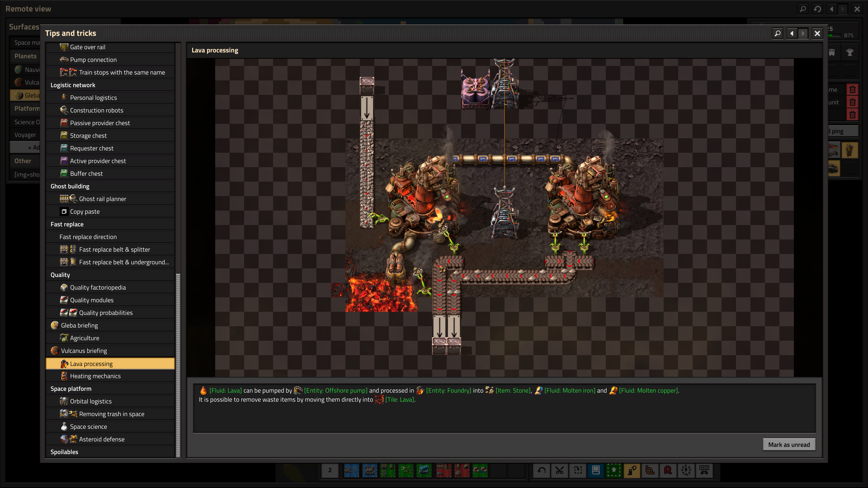
Task: Open the Logistic network category
Action: tap(111, 85)
